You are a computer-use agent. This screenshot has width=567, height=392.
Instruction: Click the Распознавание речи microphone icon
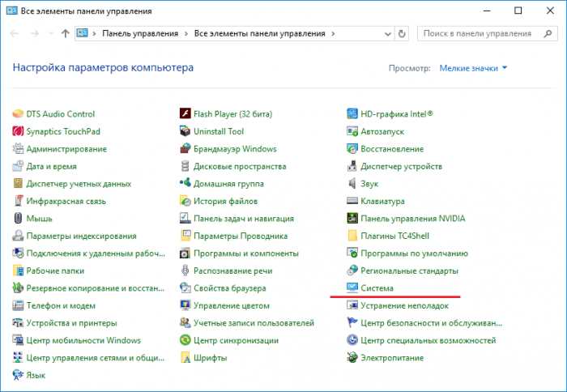185,271
